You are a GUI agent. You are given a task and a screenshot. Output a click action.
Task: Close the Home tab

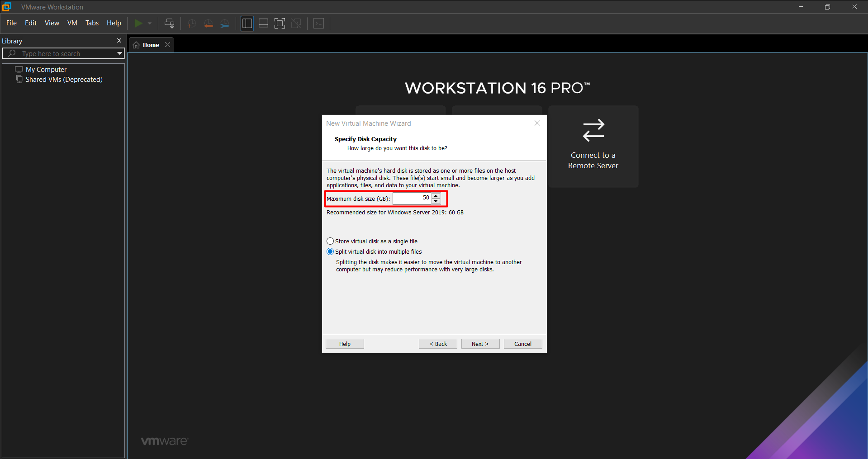click(167, 45)
